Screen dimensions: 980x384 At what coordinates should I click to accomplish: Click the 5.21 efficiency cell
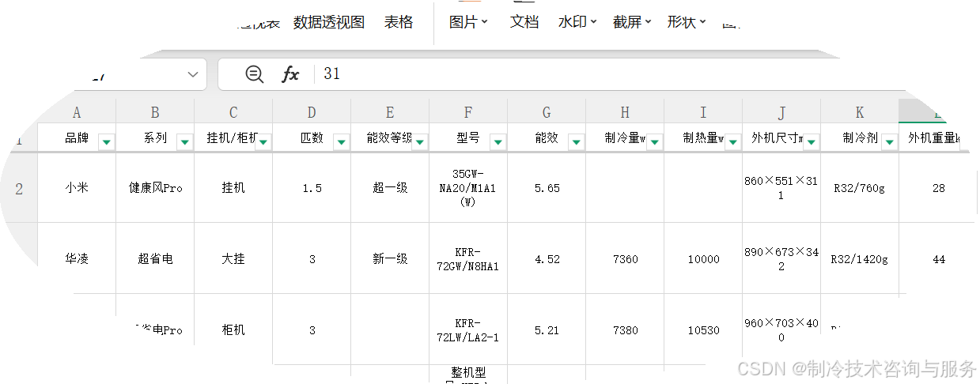pyautogui.click(x=547, y=329)
